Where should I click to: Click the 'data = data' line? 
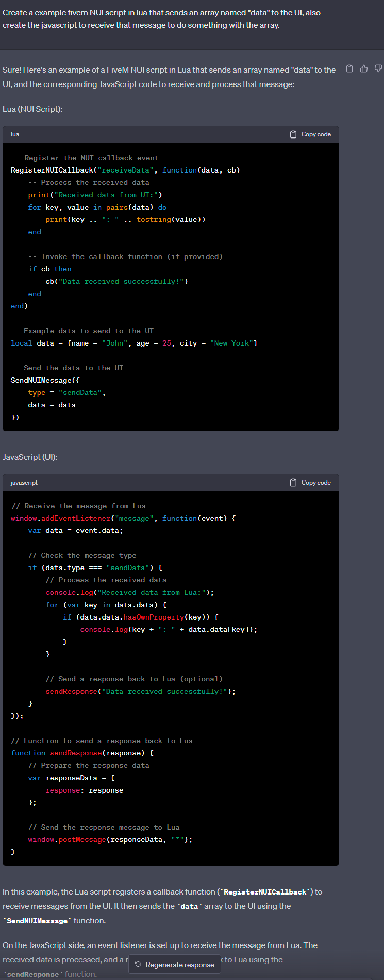click(52, 405)
